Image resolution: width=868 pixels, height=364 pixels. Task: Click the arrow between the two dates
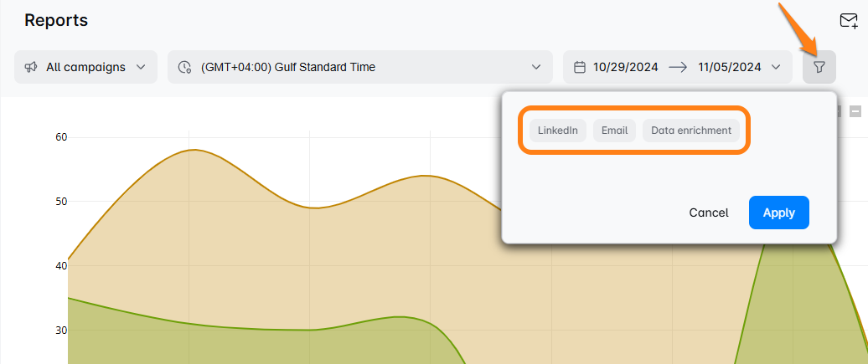point(678,67)
